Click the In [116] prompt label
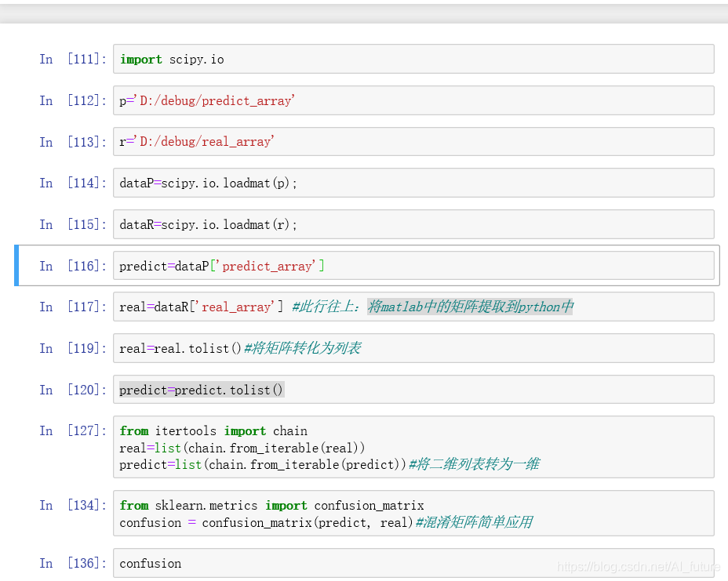 coord(73,266)
